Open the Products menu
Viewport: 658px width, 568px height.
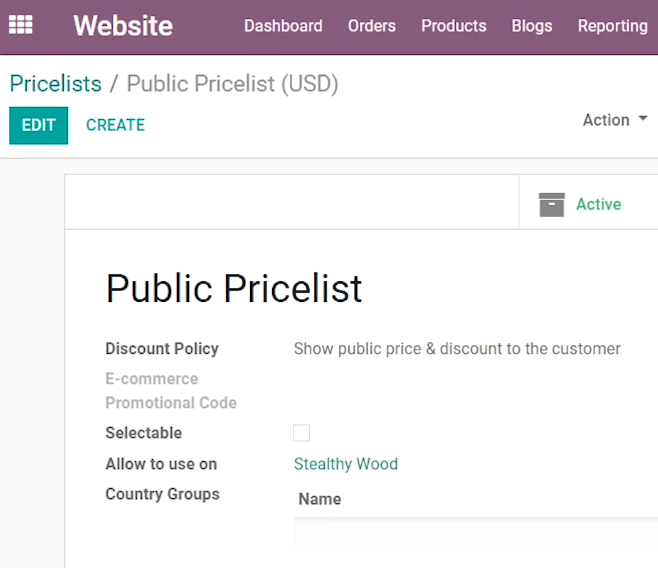[x=454, y=26]
